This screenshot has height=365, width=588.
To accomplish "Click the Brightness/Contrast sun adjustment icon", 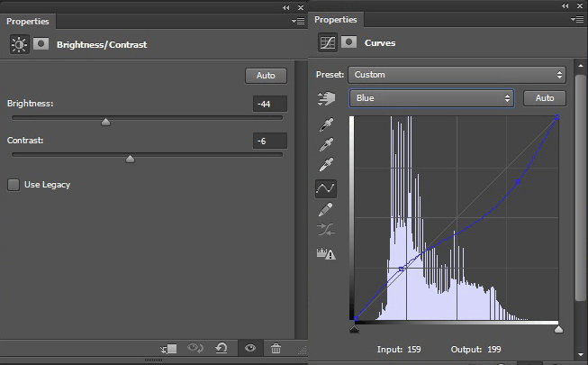I will [x=19, y=44].
